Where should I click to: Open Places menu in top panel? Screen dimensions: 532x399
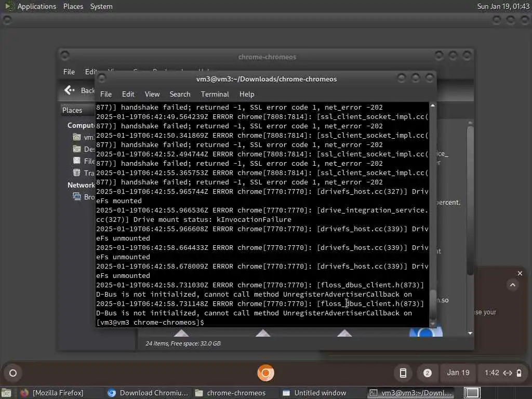(x=73, y=6)
